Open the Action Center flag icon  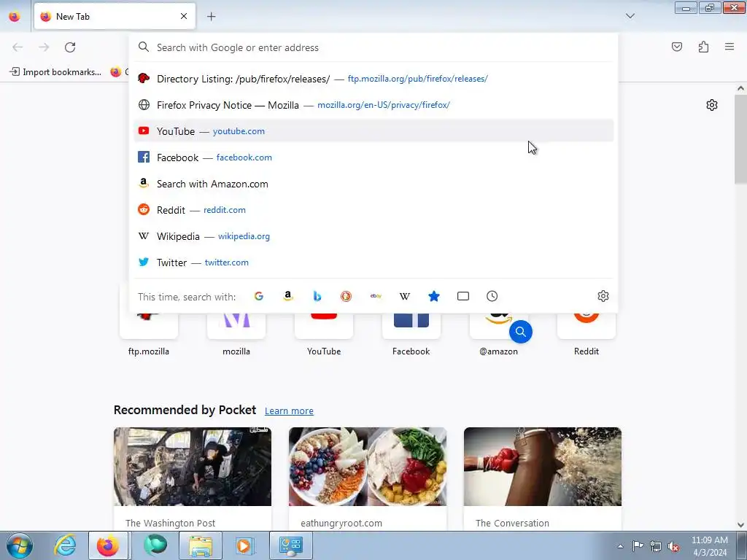coord(638,546)
